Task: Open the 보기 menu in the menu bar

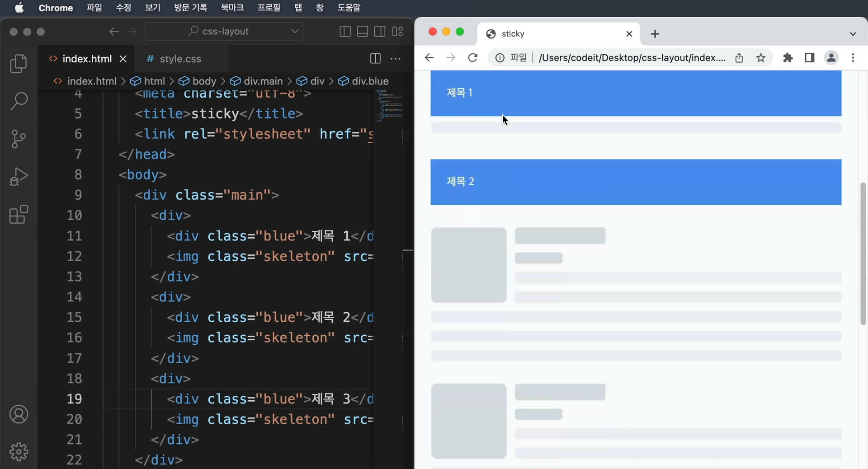Action: [153, 8]
